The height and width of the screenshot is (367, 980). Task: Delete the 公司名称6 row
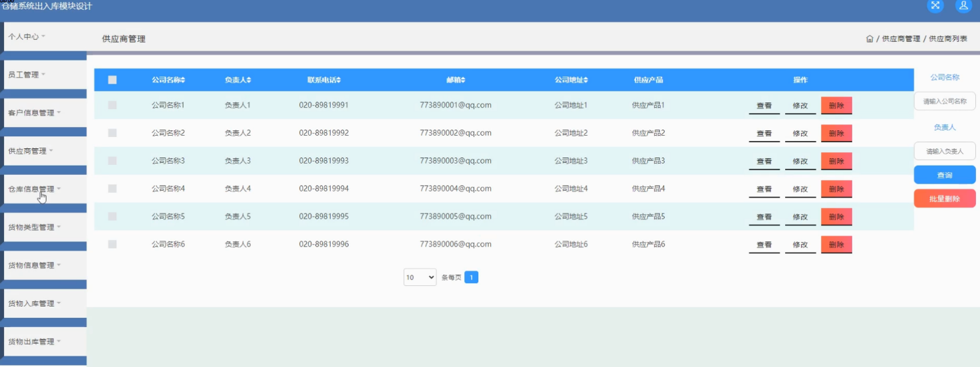click(836, 245)
